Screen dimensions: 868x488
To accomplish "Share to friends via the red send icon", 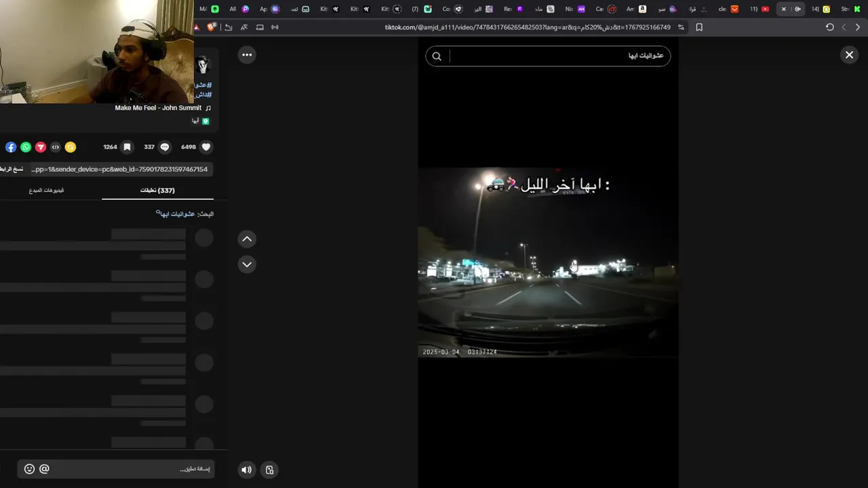I will tap(41, 146).
